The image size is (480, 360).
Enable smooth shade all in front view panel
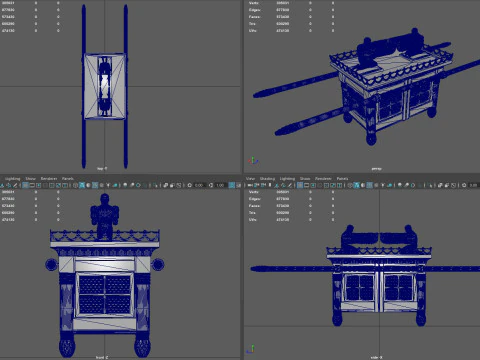[82, 185]
